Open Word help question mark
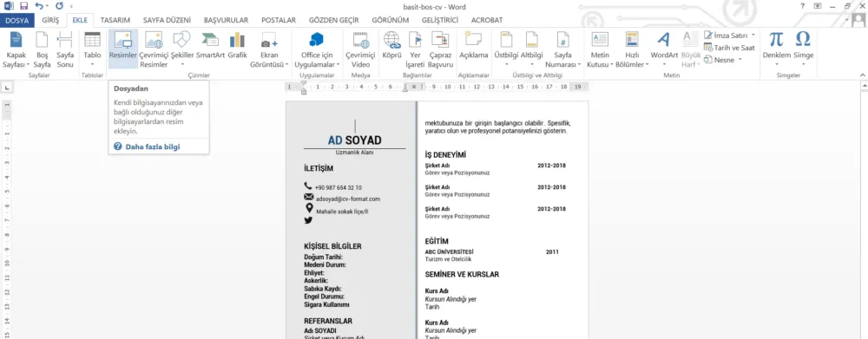The image size is (868, 339). (803, 6)
